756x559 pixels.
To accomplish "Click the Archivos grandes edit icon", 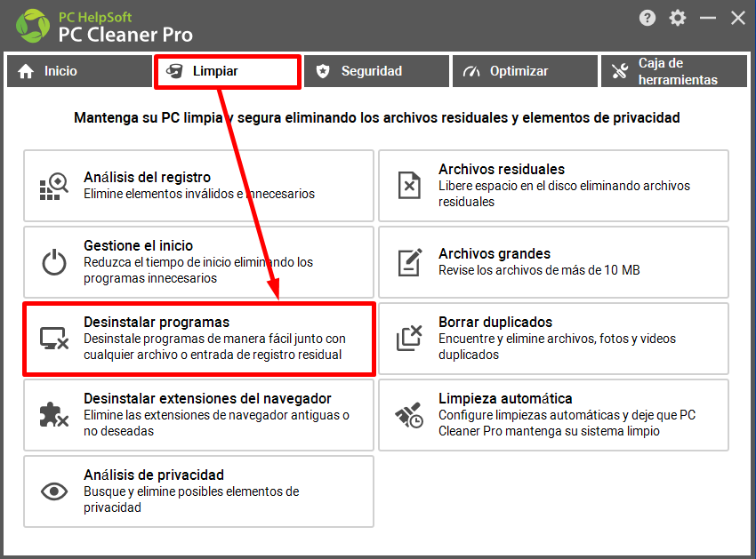I will (409, 262).
